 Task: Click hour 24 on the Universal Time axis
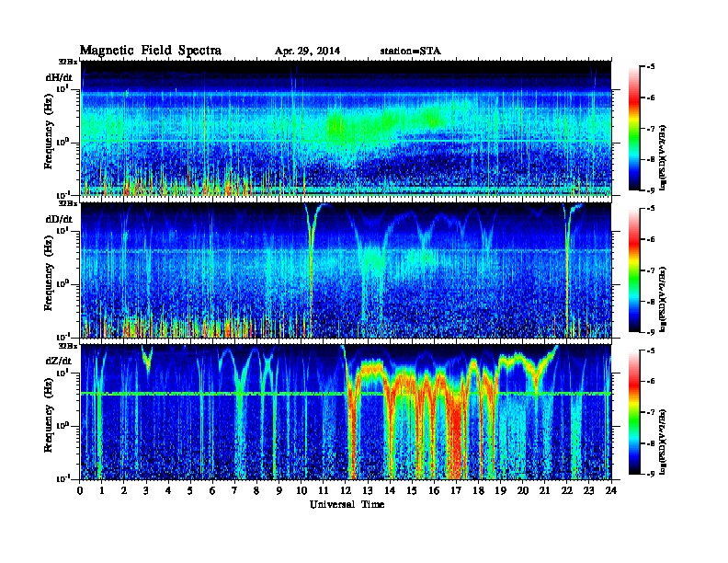[x=611, y=490]
